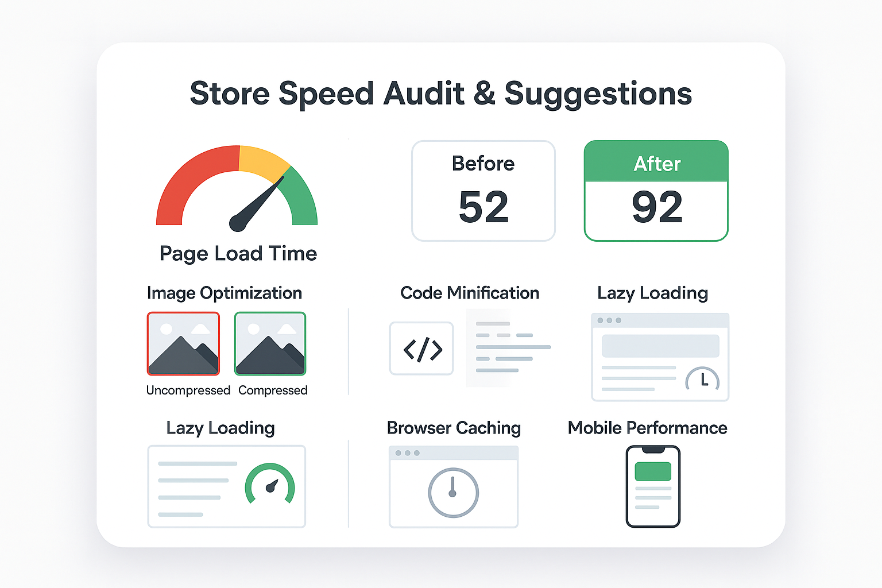Toggle the Before score card
The width and height of the screenshot is (882, 588).
(483, 191)
